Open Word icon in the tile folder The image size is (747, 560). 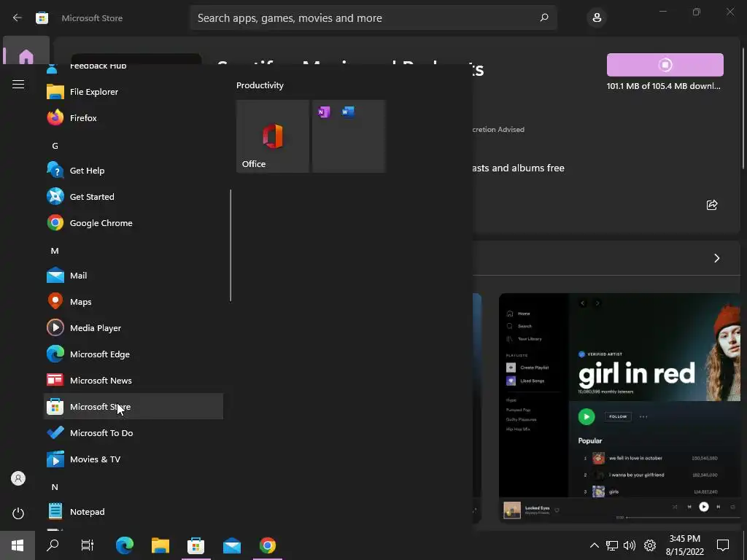point(348,112)
